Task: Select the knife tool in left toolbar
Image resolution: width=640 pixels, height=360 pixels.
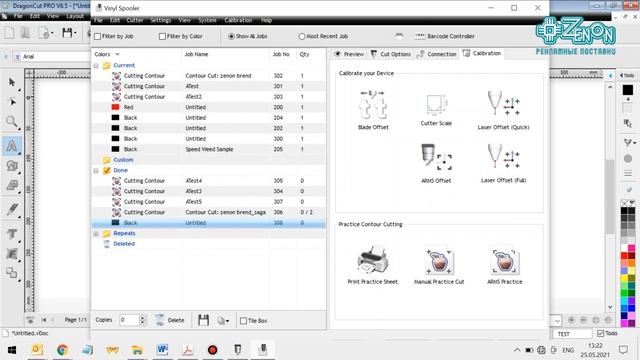Action: [x=12, y=209]
